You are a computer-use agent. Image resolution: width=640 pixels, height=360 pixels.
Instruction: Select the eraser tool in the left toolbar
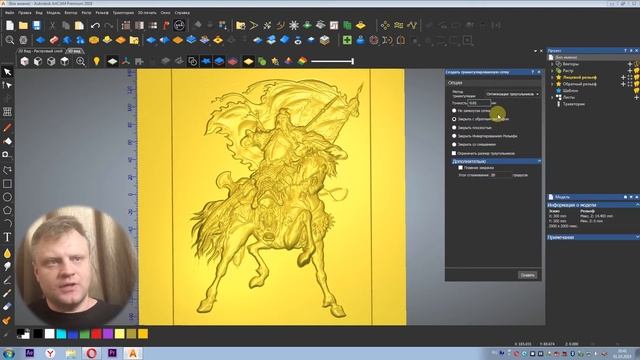point(7,307)
